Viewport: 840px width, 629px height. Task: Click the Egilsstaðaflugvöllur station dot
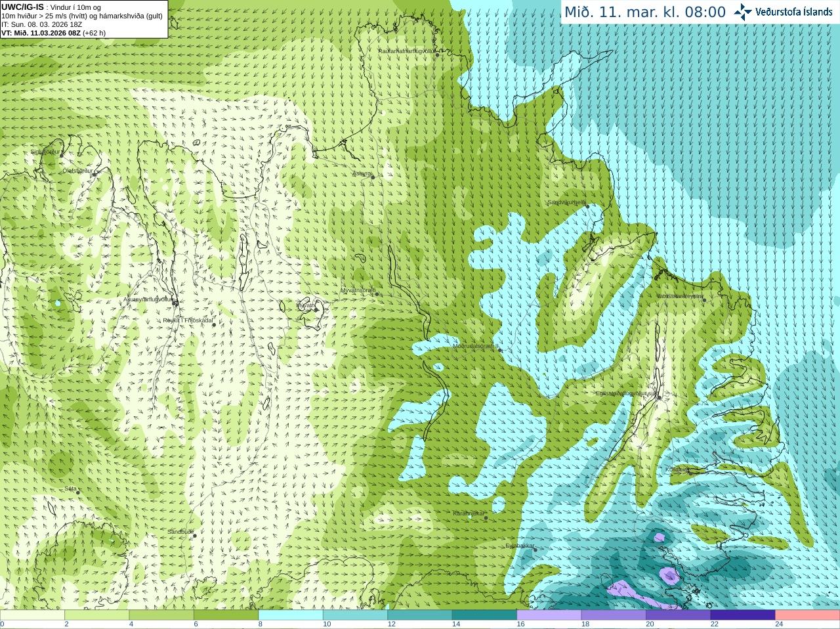[659, 397]
